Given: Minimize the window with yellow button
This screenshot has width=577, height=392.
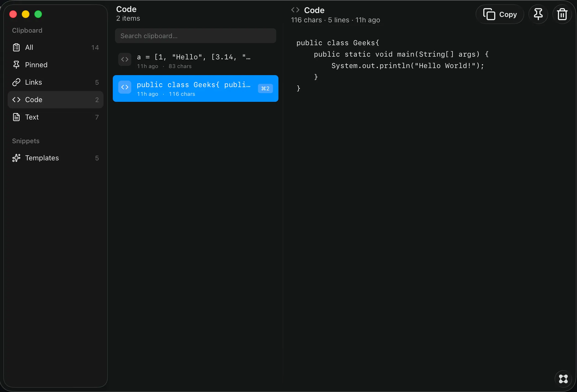Looking at the screenshot, I should 26,14.
